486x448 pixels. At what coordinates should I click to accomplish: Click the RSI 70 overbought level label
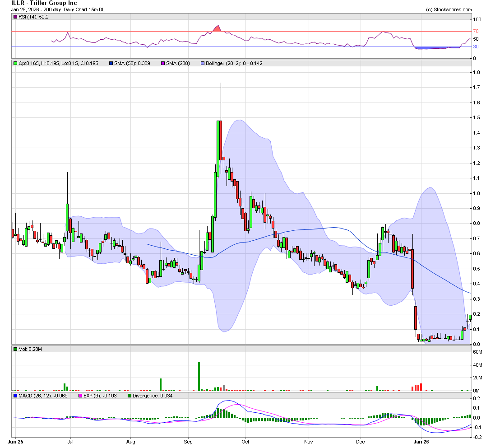[476, 31]
